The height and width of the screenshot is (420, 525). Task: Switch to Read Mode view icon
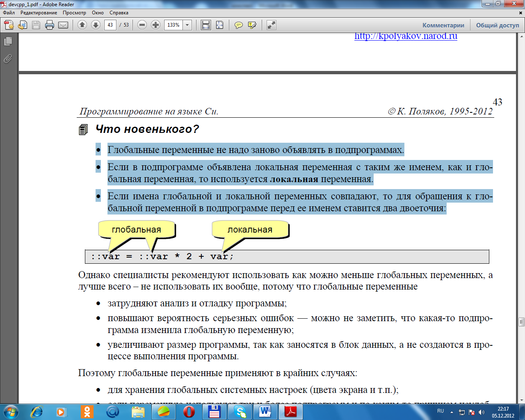(x=271, y=25)
